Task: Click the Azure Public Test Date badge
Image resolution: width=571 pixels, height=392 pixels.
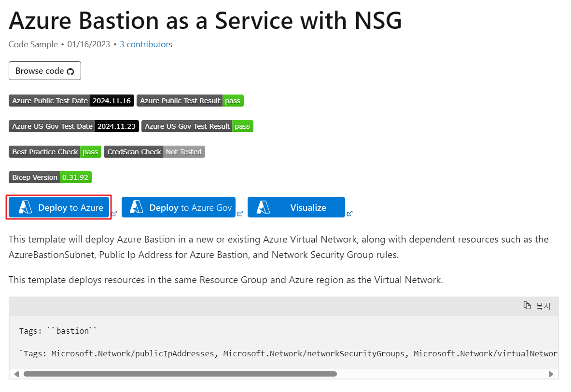Action: tap(71, 101)
